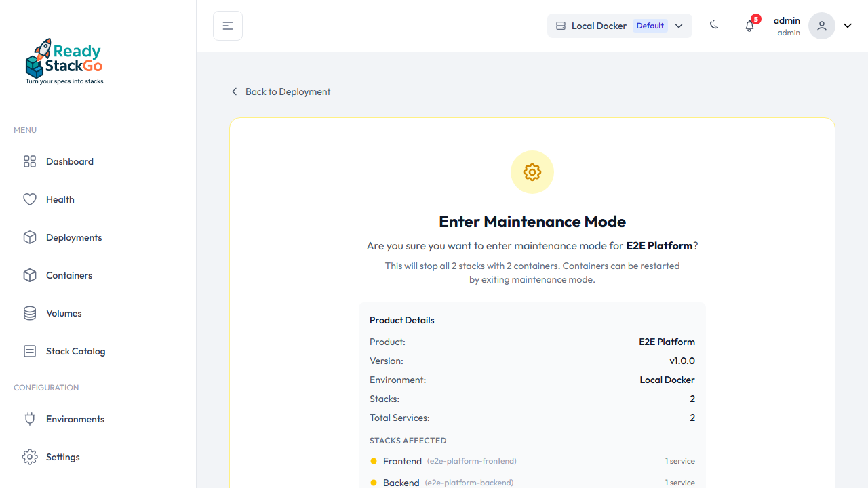Screen dimensions: 868x488
Task: Select the Backend stack entry
Action: pos(401,483)
